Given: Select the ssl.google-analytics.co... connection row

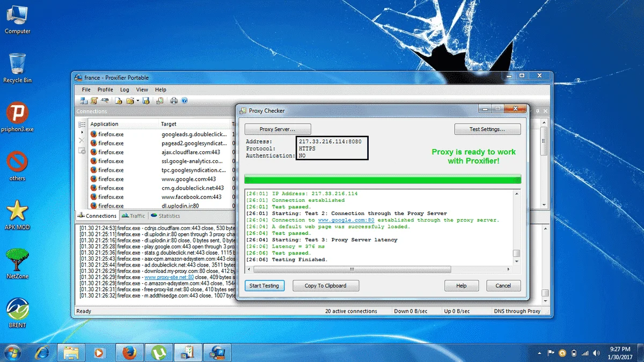Looking at the screenshot, I should click(x=161, y=161).
